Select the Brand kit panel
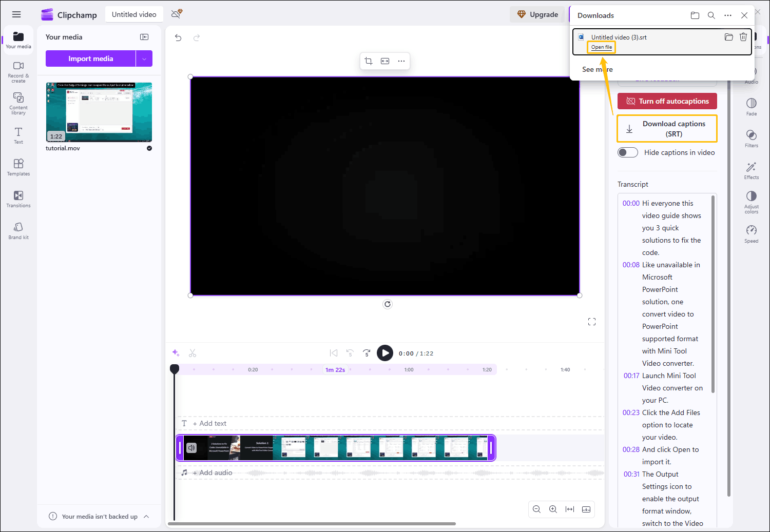 18,230
